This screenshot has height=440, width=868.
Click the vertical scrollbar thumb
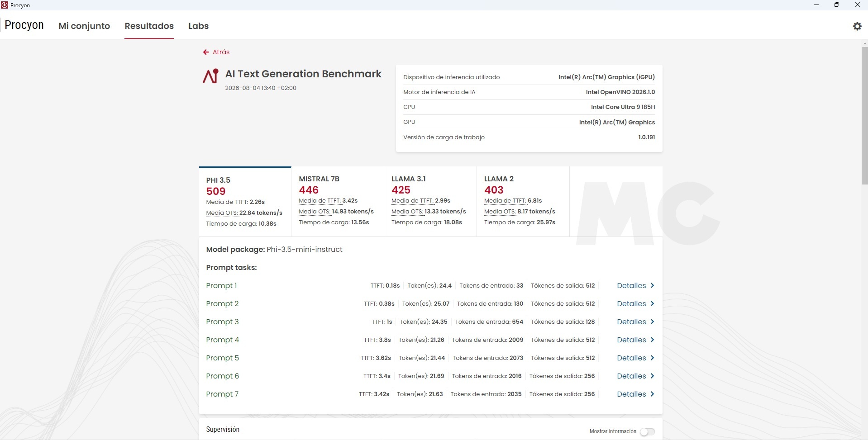point(864,115)
